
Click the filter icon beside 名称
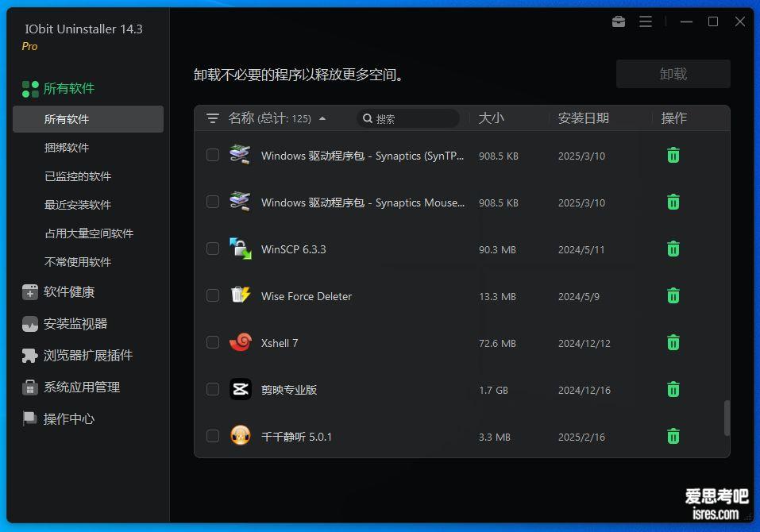pyautogui.click(x=212, y=118)
